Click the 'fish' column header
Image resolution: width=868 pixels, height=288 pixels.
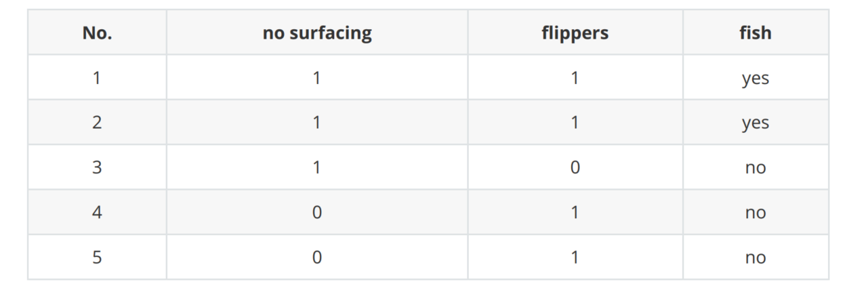755,33
